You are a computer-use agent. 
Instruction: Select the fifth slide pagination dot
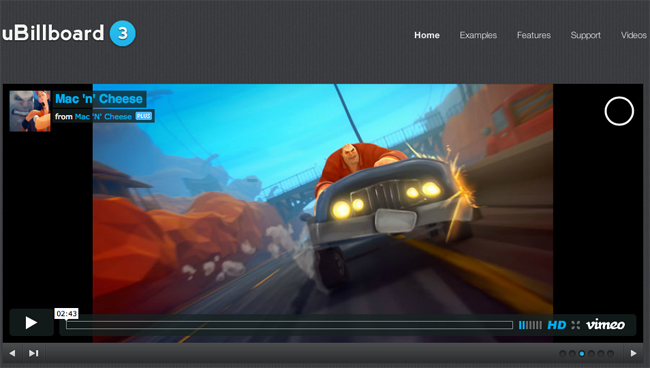point(601,353)
